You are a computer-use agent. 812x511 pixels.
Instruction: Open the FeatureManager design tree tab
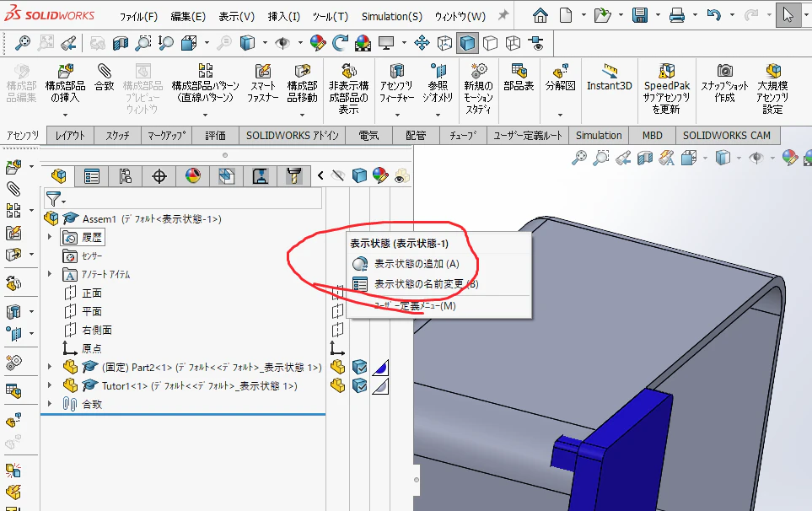pos(58,176)
